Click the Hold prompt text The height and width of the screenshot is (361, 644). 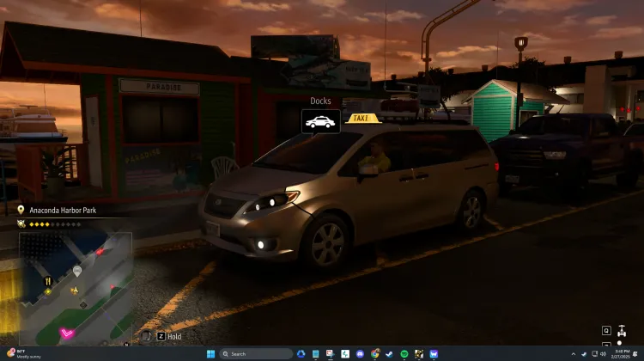click(x=174, y=336)
